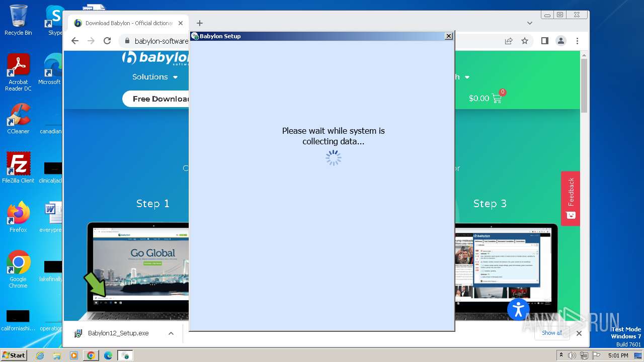The image size is (644, 362).
Task: Open the Windows Start menu
Action: click(x=14, y=355)
